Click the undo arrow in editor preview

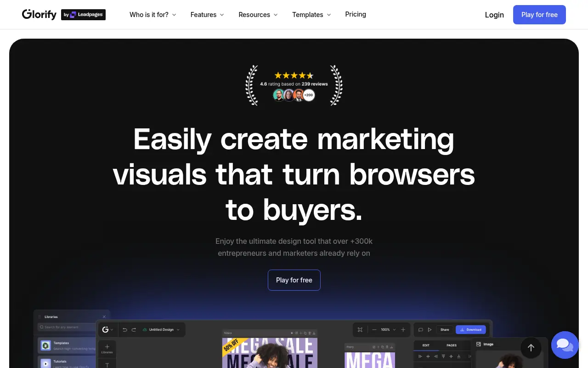pos(124,330)
